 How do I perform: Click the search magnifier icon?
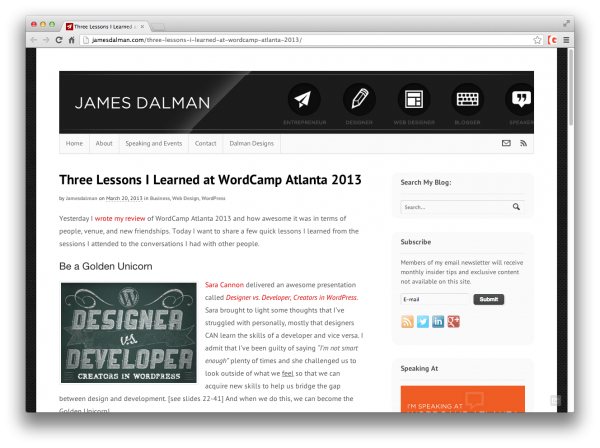516,207
